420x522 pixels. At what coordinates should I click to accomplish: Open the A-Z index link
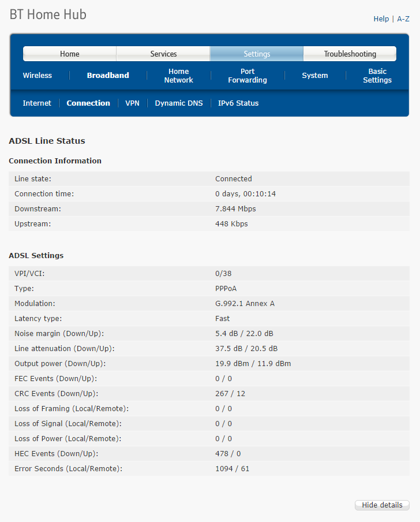point(403,19)
